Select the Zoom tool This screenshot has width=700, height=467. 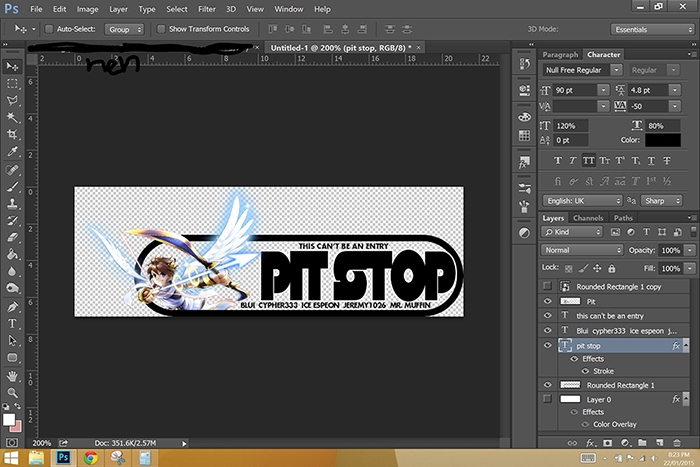pos(12,393)
